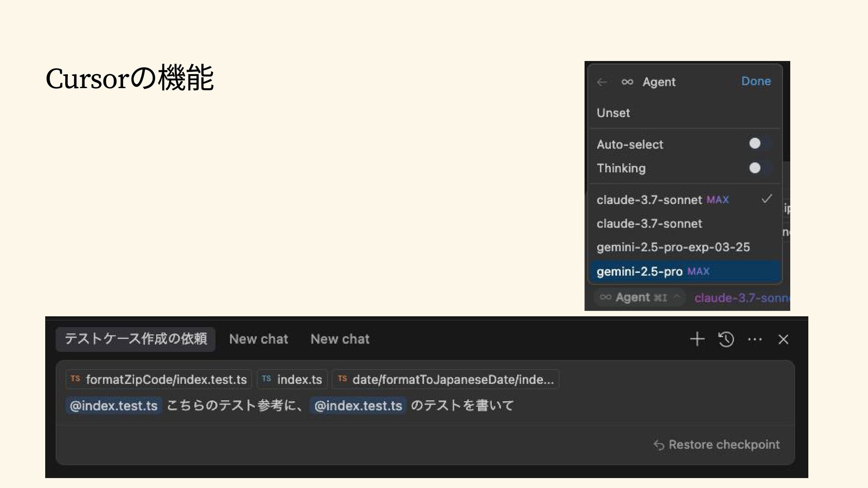Open the Agent mode dropdown below the menu
Viewport: 868px width, 488px height.
pyautogui.click(x=639, y=297)
